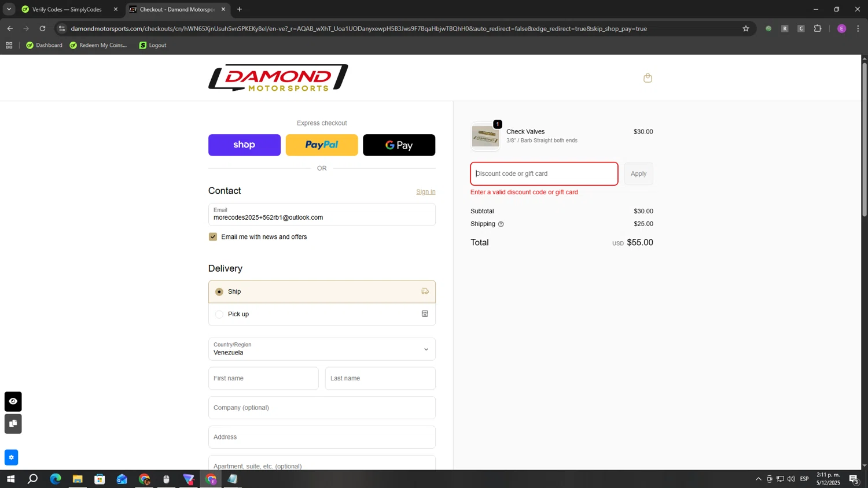Launch Microsoft Edge from taskbar

[x=56, y=479]
